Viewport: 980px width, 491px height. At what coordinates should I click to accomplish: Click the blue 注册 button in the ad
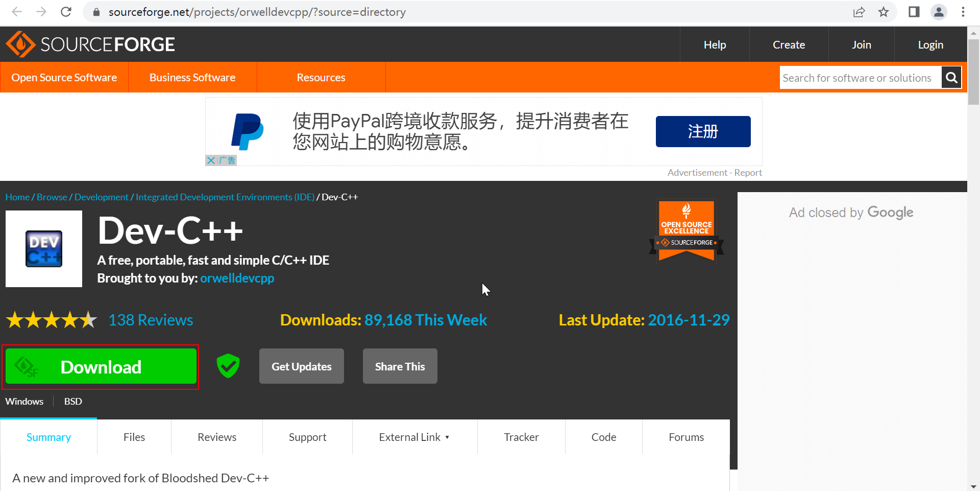[703, 131]
